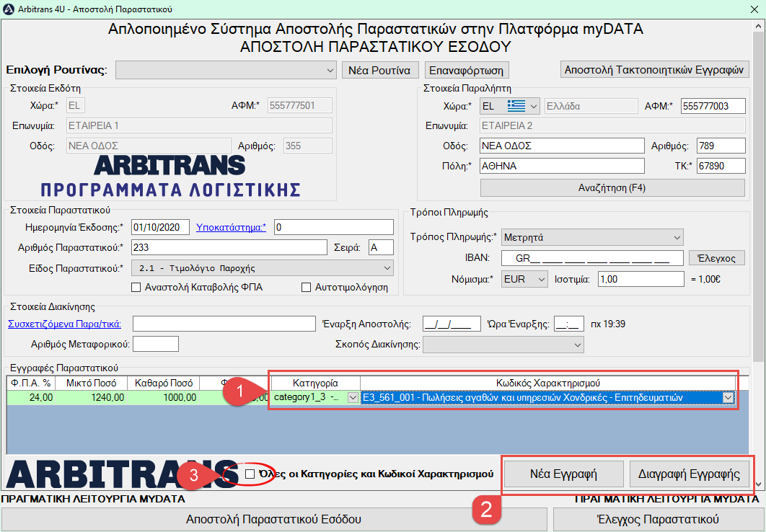This screenshot has width=766, height=532.
Task: Click the Arbitrans app icon in title bar
Action: [x=9, y=9]
